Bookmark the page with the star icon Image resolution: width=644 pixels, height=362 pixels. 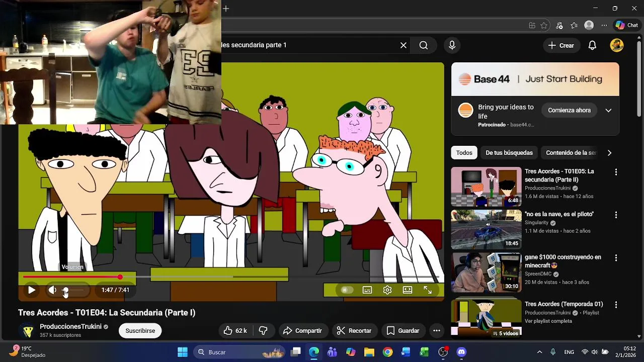click(544, 25)
